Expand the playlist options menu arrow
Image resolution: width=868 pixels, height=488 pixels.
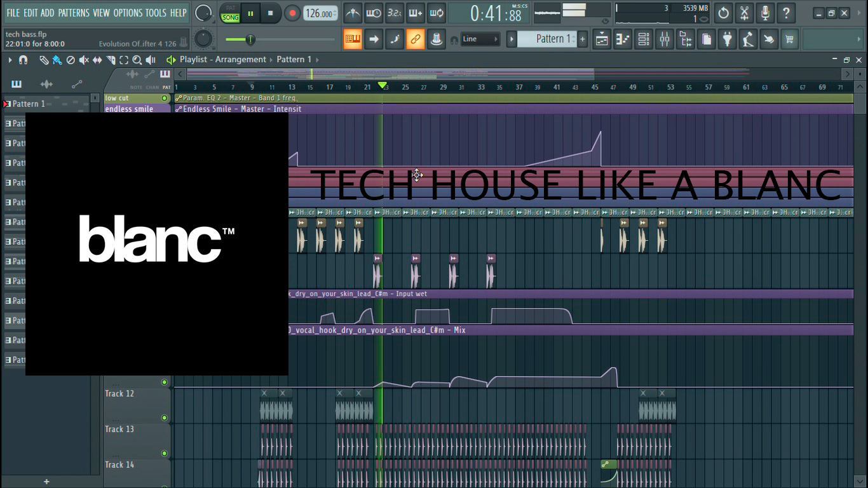10,60
